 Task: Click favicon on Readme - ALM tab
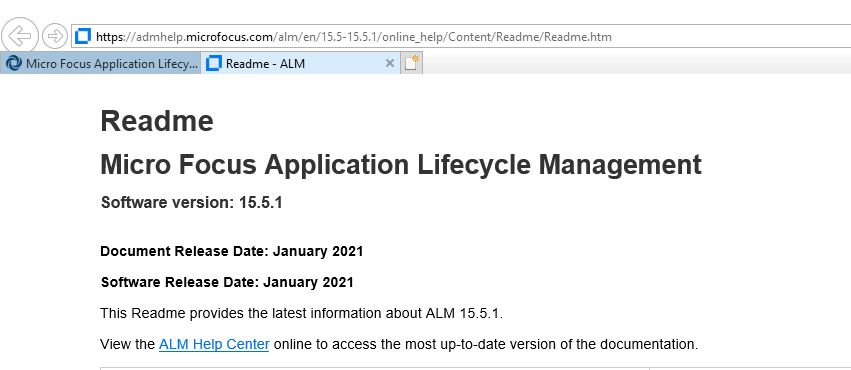(214, 63)
